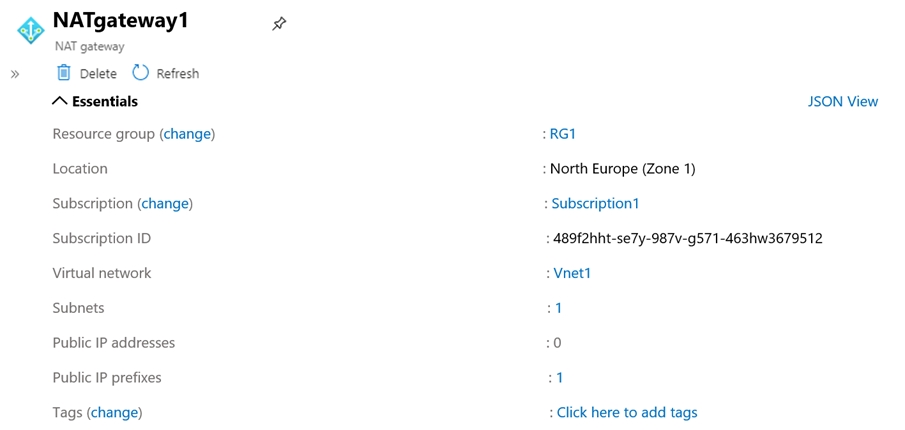Open the Public IP prefixes count link
The width and height of the screenshot is (905, 430).
560,378
